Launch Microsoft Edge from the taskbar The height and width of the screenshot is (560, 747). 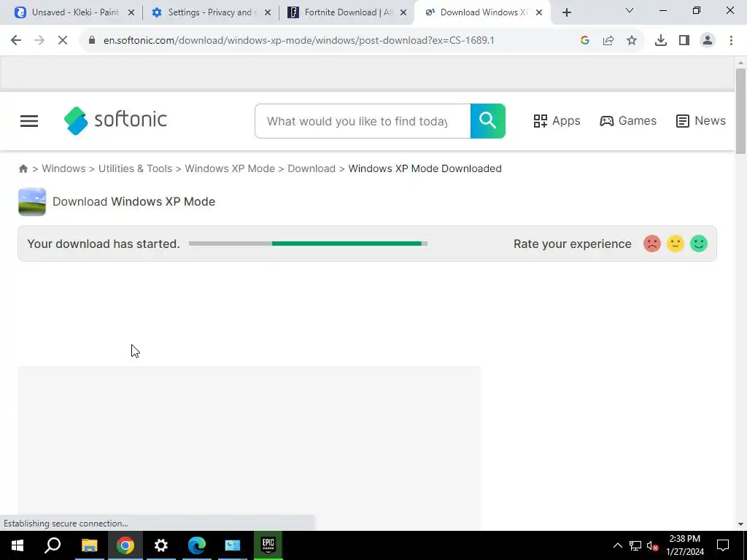coord(197,545)
